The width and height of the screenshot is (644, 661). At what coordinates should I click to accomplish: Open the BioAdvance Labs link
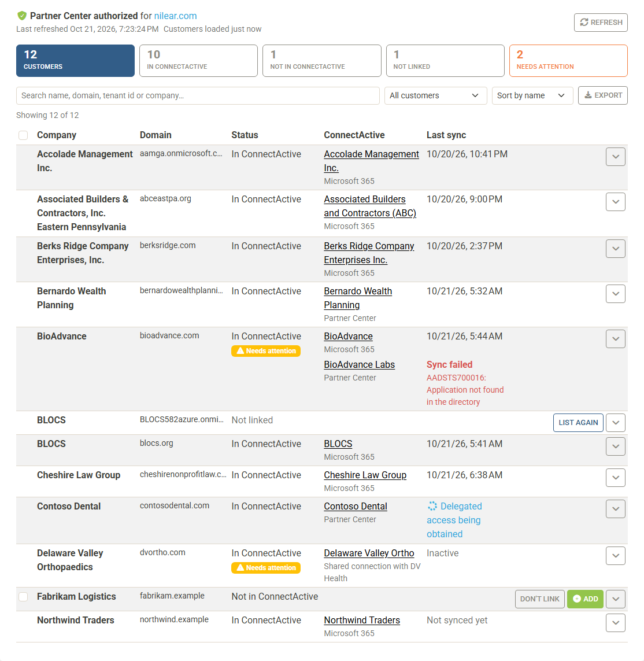tap(359, 365)
